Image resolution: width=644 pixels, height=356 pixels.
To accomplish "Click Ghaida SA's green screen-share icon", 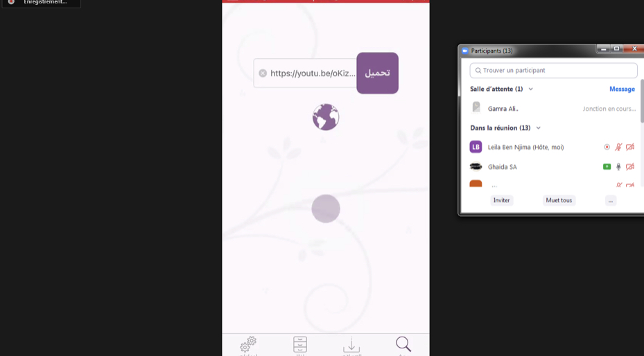I will click(607, 167).
